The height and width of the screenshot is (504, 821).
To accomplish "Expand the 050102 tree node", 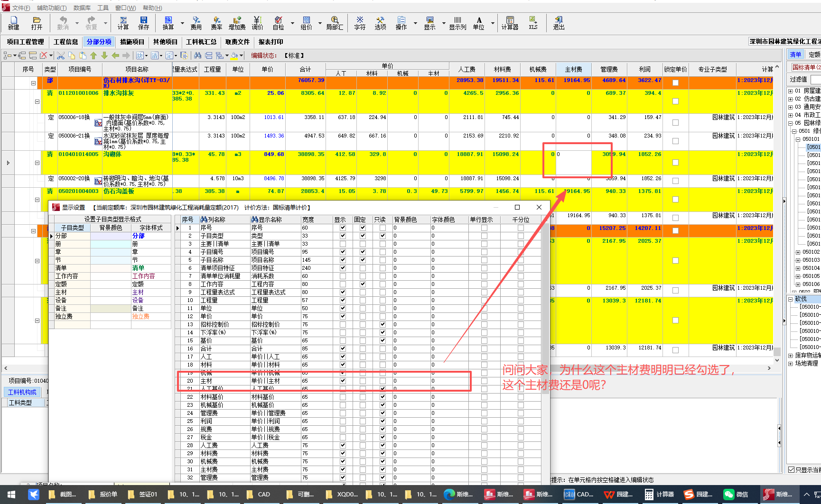I will [798, 252].
